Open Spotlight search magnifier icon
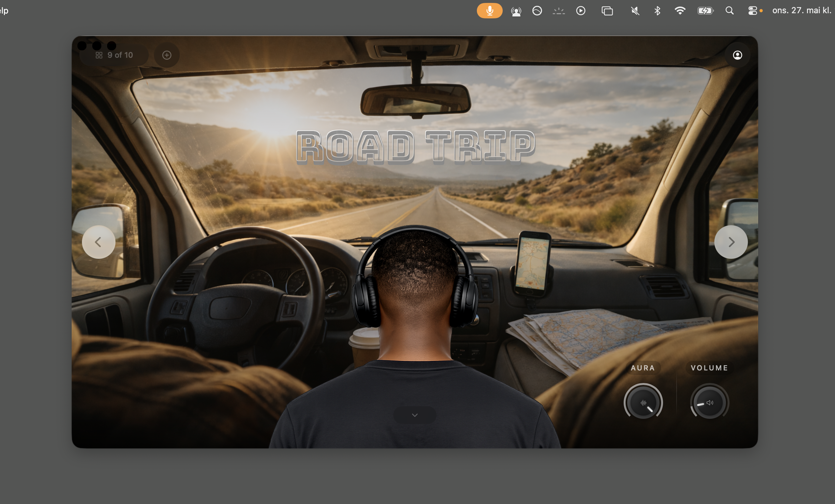The height and width of the screenshot is (504, 835). (729, 11)
